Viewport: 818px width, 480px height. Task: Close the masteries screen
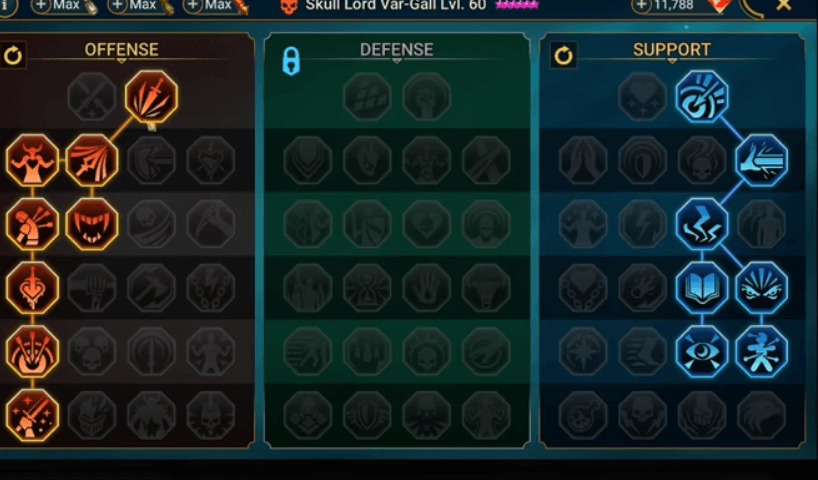point(784,5)
